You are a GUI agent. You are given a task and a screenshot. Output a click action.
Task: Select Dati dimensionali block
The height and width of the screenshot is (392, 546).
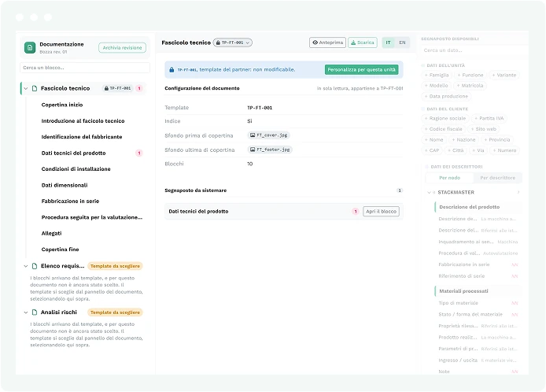(64, 185)
